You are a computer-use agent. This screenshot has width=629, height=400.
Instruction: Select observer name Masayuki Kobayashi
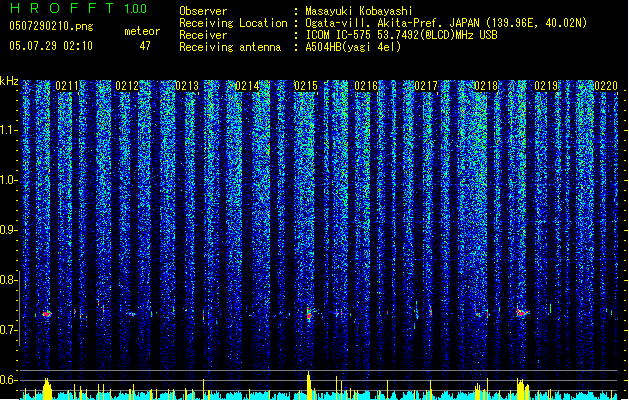click(359, 11)
